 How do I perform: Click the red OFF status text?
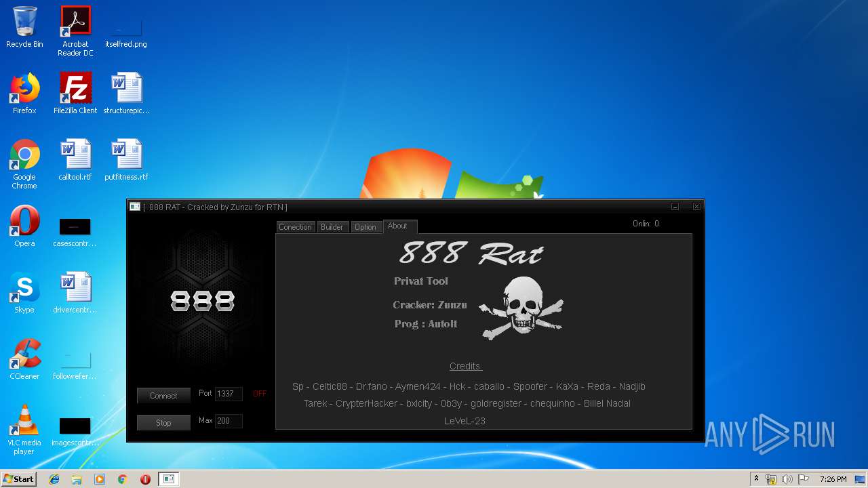[260, 394]
